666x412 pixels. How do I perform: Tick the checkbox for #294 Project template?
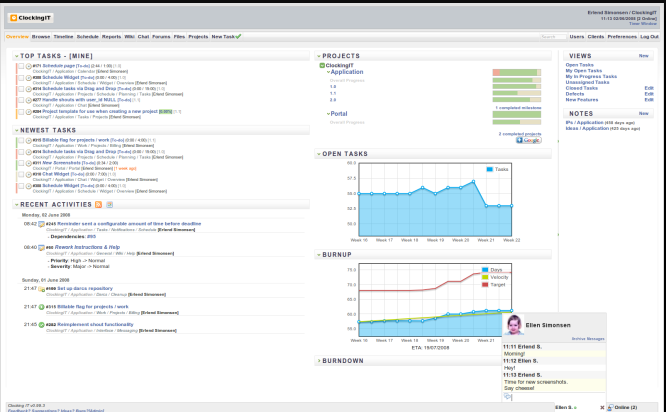[19, 111]
